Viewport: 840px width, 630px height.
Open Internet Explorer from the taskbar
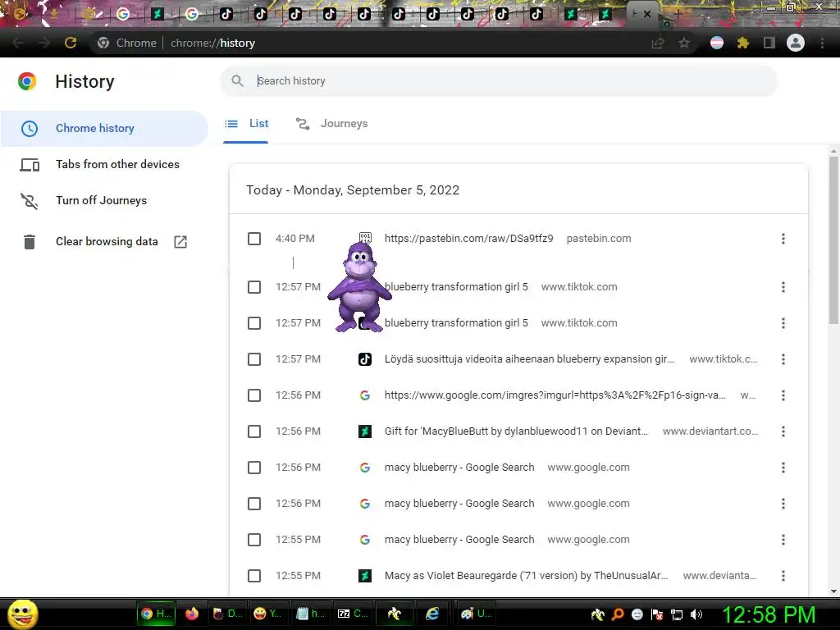[432, 614]
